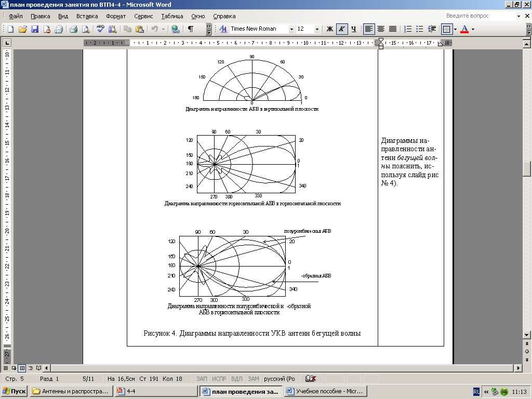Click inside the Введите вопрос help box

point(480,16)
